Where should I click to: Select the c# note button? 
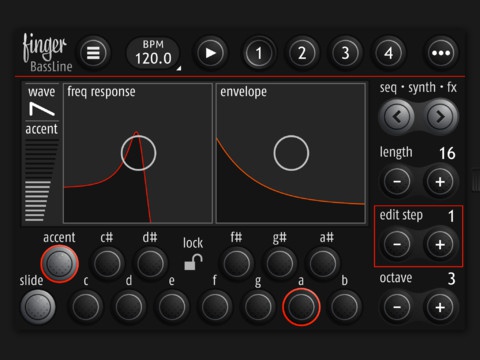pyautogui.click(x=107, y=264)
